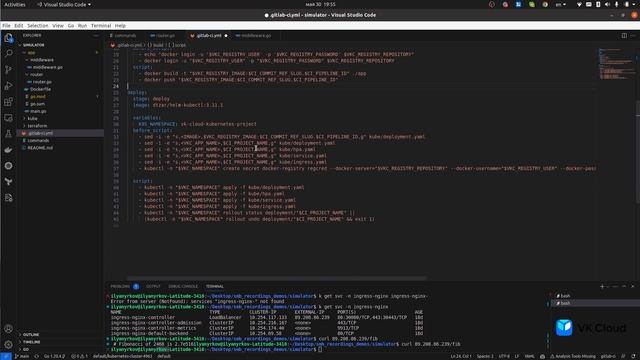Switch to the router.go editor tab
The image size is (640, 360).
coord(164,36)
